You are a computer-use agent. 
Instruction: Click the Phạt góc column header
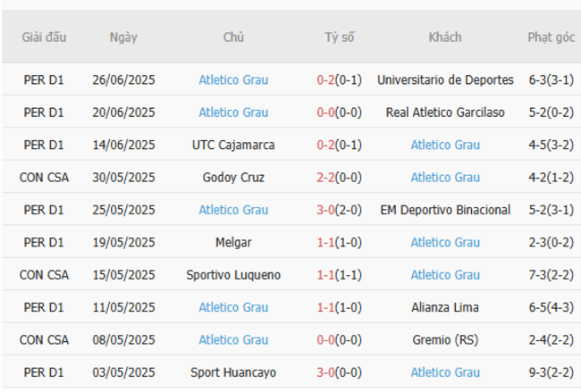pyautogui.click(x=551, y=38)
